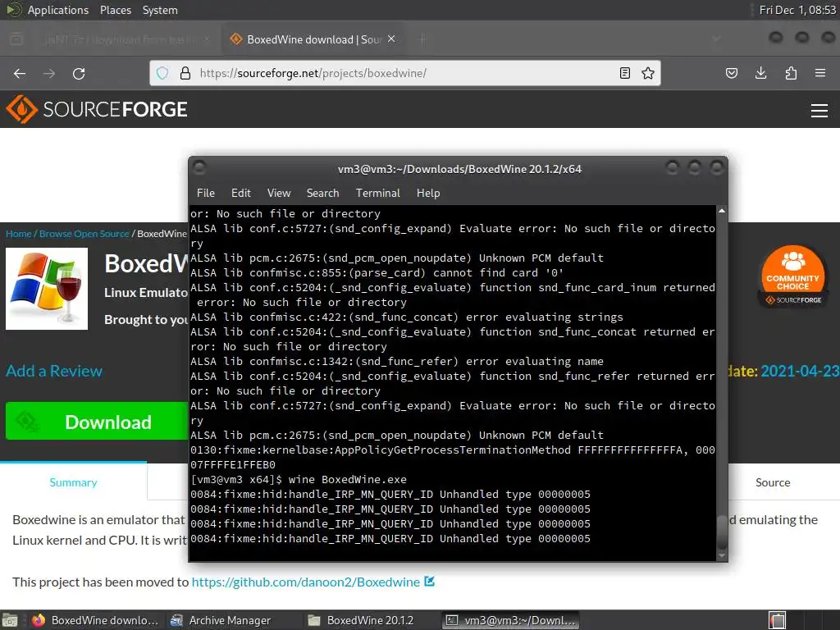Switch to the inactive first browser tab
The width and height of the screenshot is (840, 630).
(x=123, y=39)
